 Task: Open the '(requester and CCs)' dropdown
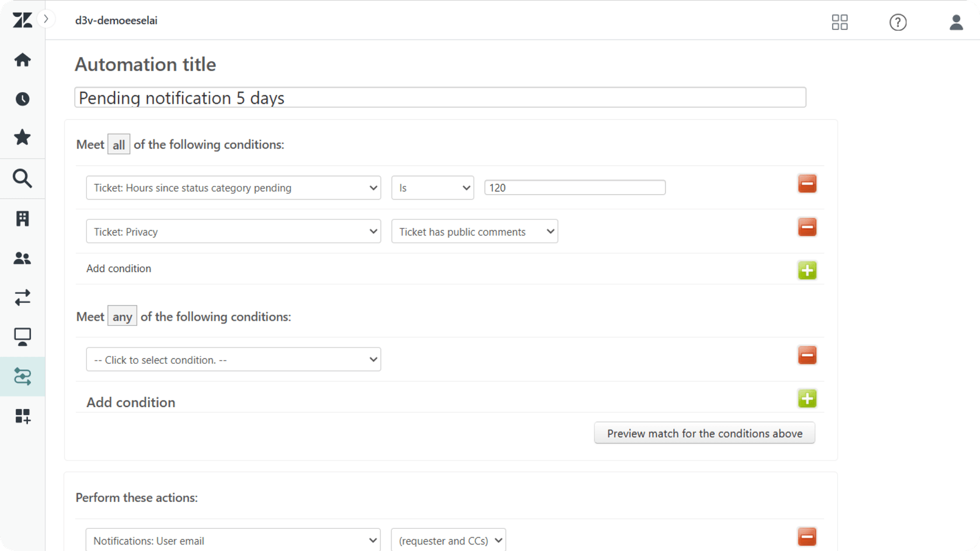[x=448, y=541]
